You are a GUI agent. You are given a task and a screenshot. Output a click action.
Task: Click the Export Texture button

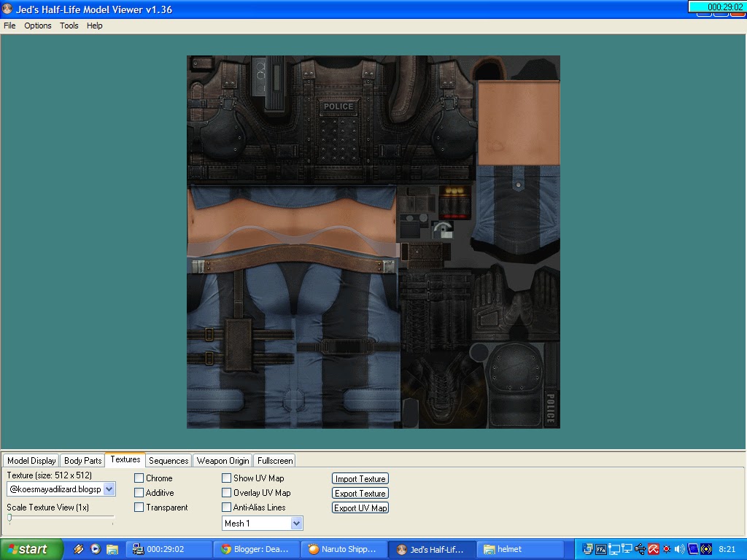[360, 494]
